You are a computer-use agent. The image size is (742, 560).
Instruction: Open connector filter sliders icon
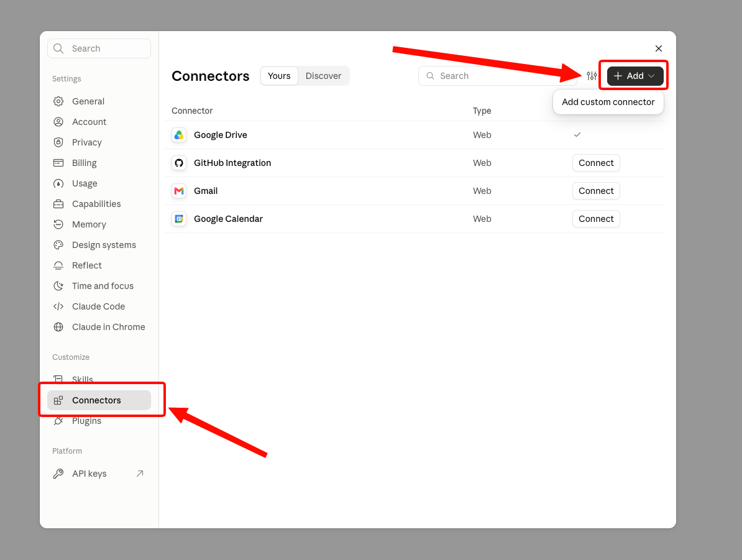pyautogui.click(x=592, y=76)
